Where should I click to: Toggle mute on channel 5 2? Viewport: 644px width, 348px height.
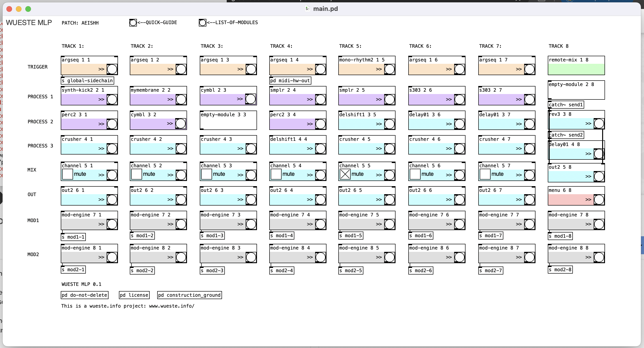click(x=136, y=174)
